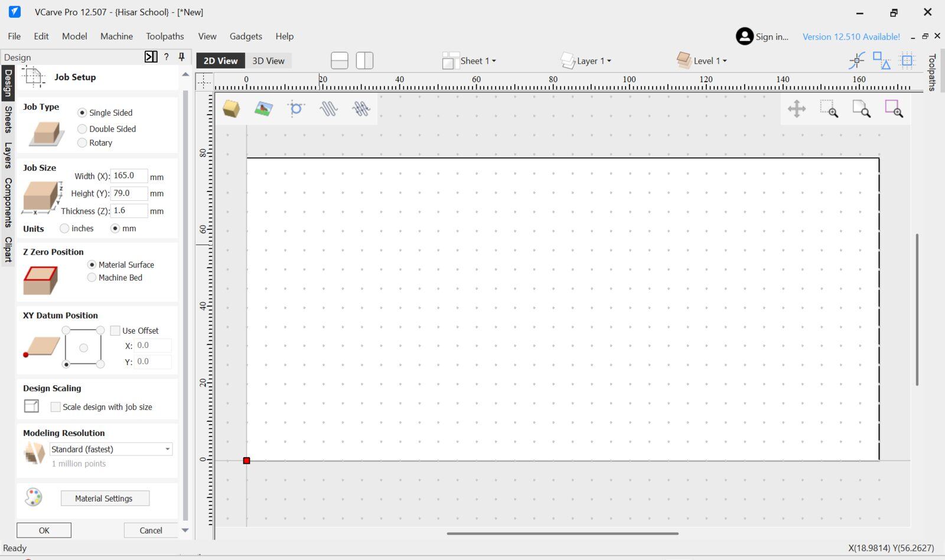Open the Machine menu
945x560 pixels.
coord(116,36)
